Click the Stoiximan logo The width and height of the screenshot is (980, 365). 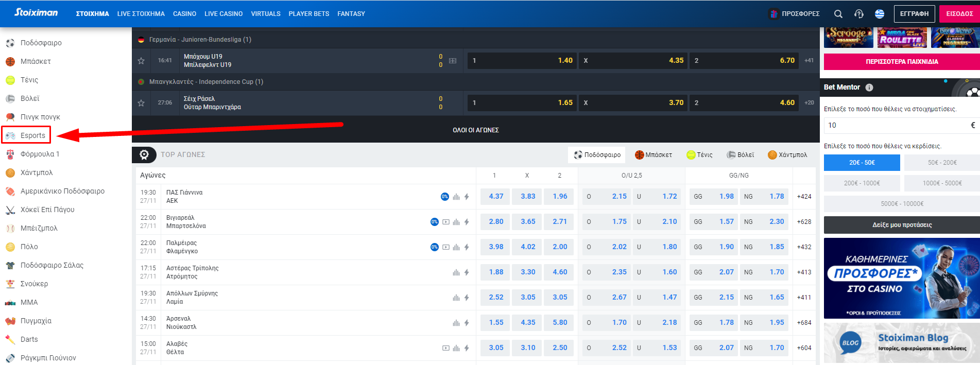(36, 12)
